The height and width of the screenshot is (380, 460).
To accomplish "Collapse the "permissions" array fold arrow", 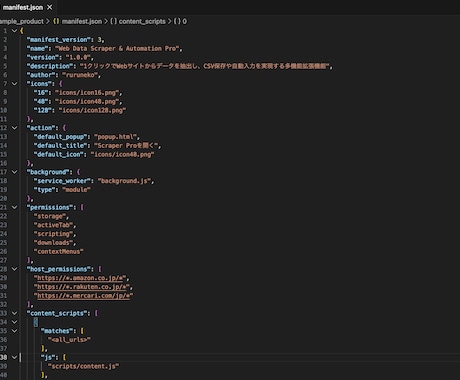I will (x=14, y=207).
